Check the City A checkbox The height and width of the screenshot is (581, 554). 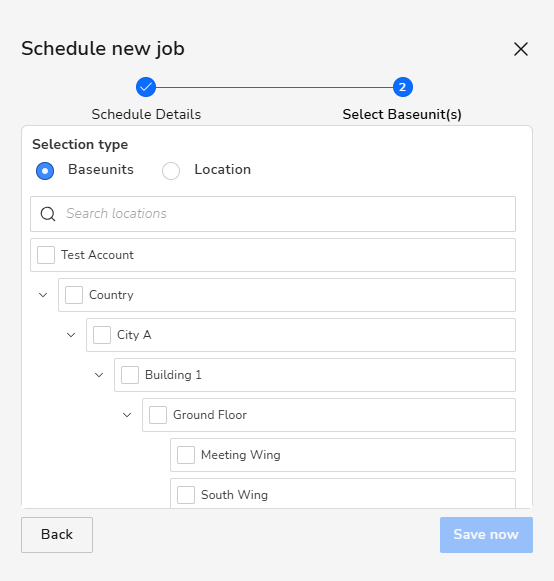coord(102,335)
